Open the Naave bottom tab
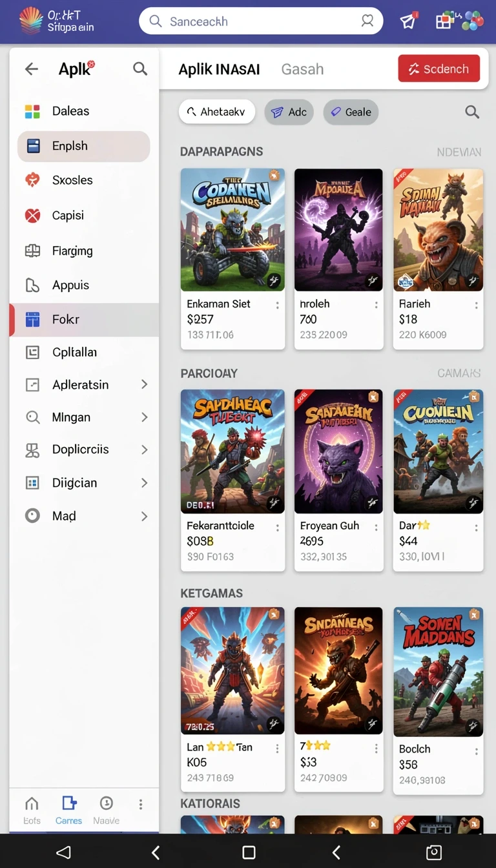Viewport: 496px width, 868px height. pos(106,811)
